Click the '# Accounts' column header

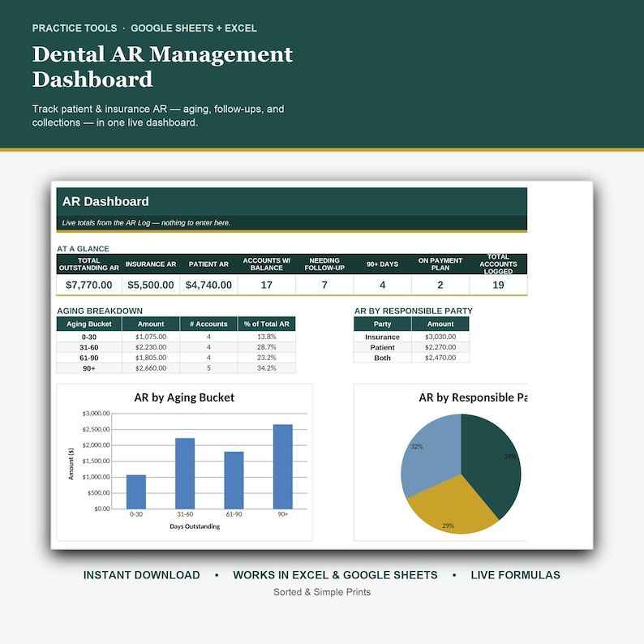pyautogui.click(x=208, y=324)
